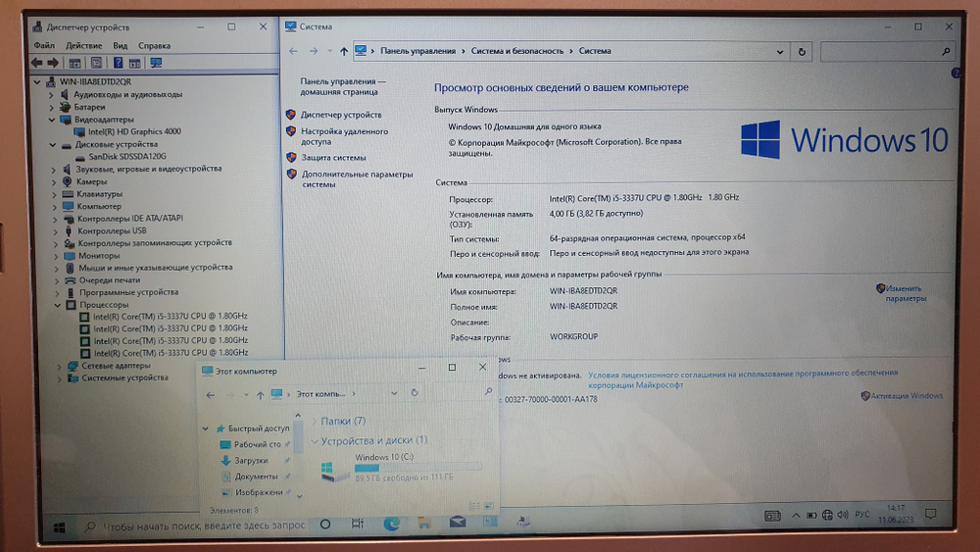Select SanDisk SDSSDA120G disk device
This screenshot has height=552, width=980.
tap(126, 156)
